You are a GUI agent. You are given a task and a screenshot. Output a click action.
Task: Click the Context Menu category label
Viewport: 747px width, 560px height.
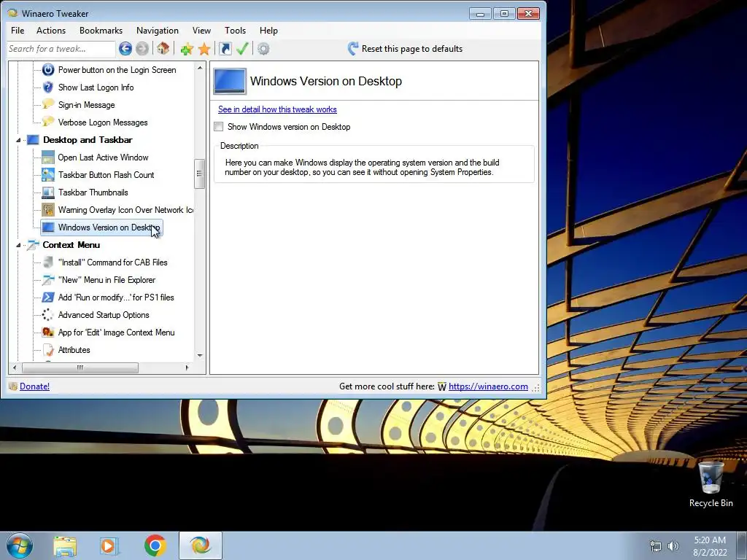click(71, 245)
